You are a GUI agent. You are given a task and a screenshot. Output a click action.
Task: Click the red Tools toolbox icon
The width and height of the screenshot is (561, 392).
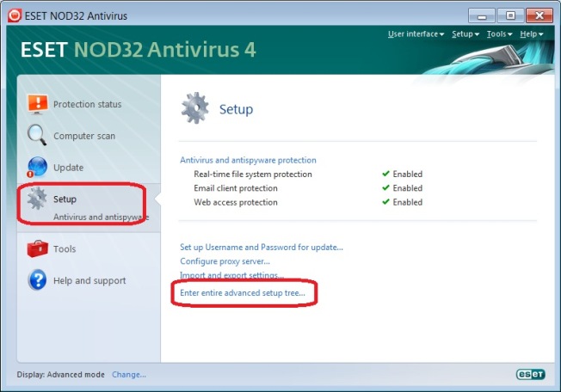coord(37,248)
